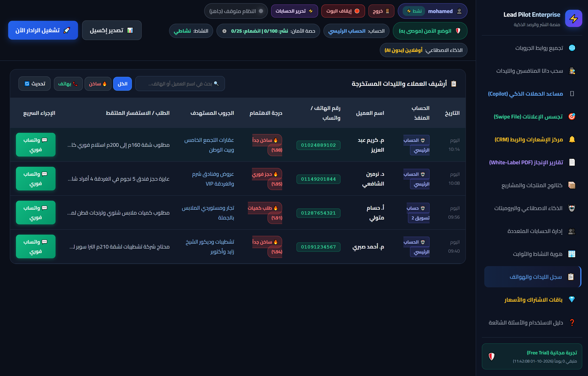Click the diamond icon for باقات الاشتراك

click(572, 299)
